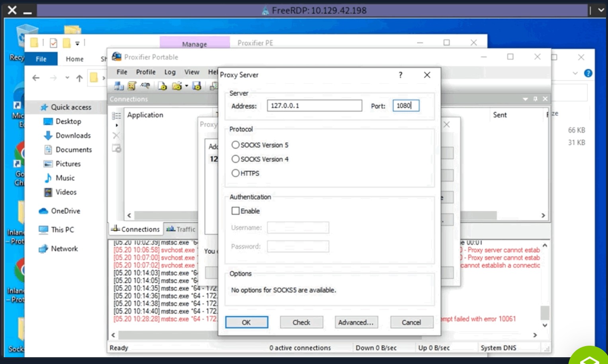This screenshot has width=608, height=364.
Task: Click pin icon on Connections panel header
Action: click(x=536, y=99)
